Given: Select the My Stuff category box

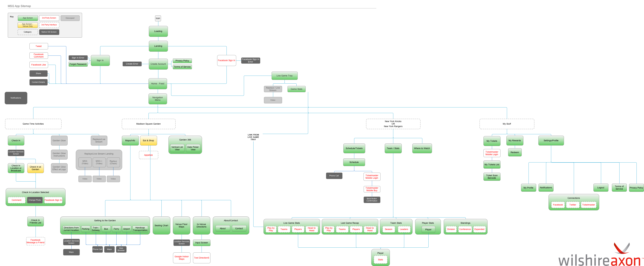Looking at the screenshot, I should coord(507,124).
